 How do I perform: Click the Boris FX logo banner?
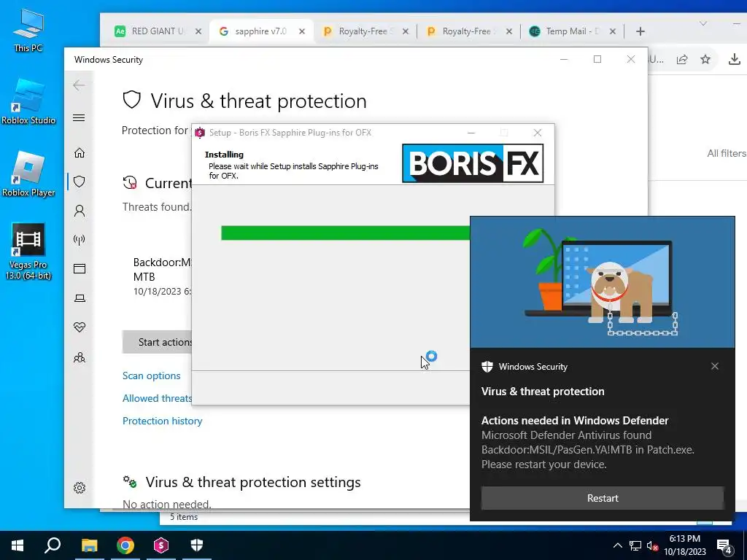(x=473, y=163)
